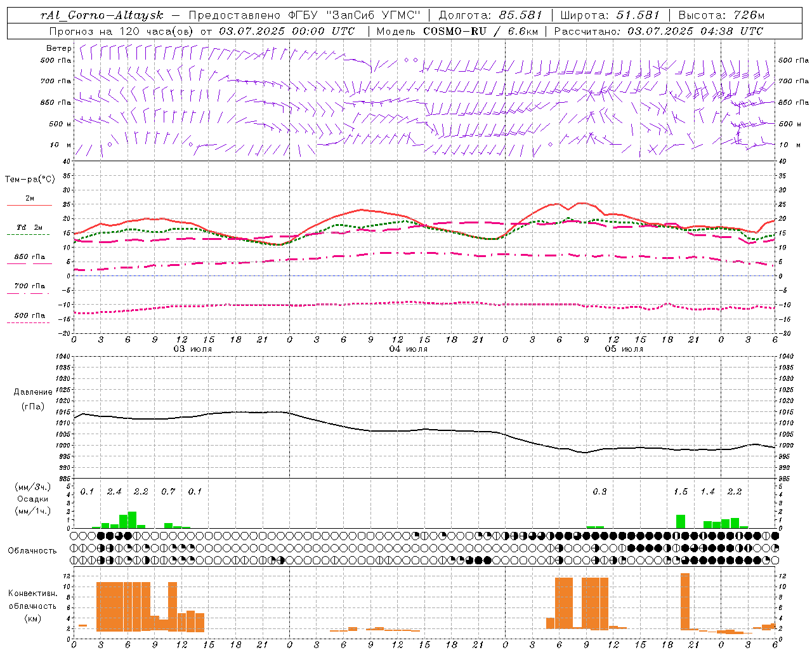This screenshot has width=812, height=650.
Task: Click the Осадки precipitation label
Action: click(x=32, y=499)
